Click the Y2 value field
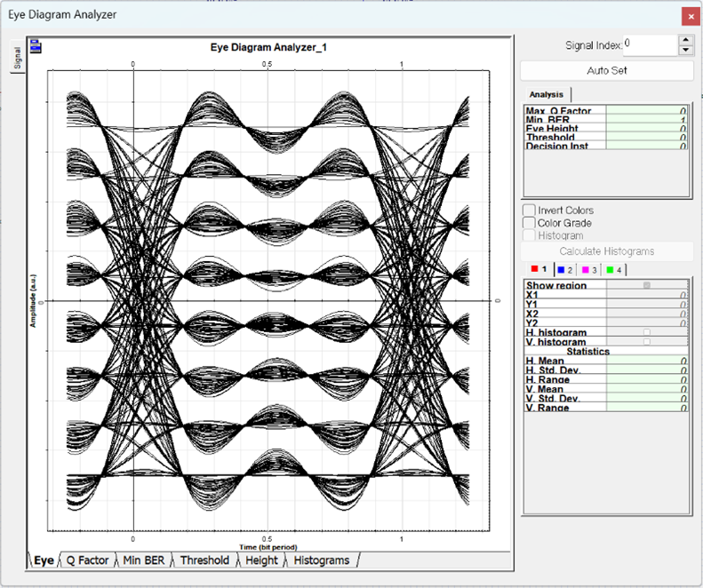The image size is (703, 588). (647, 322)
